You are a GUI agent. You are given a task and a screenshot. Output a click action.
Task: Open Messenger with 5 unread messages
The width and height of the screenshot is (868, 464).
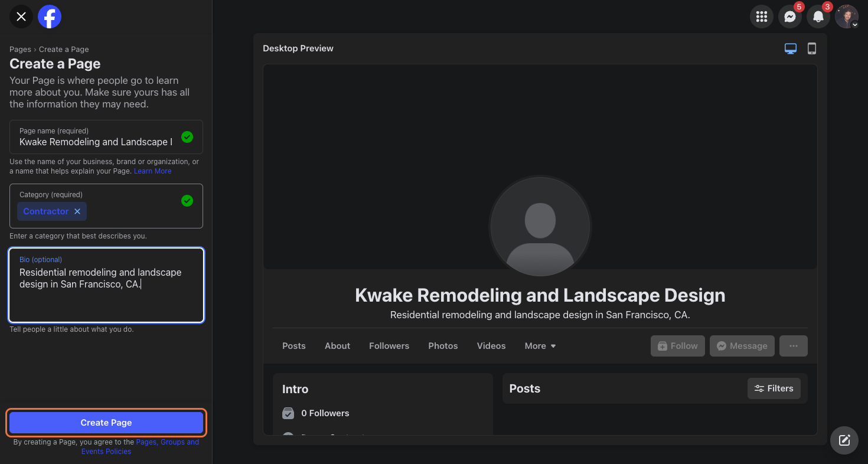coord(789,17)
